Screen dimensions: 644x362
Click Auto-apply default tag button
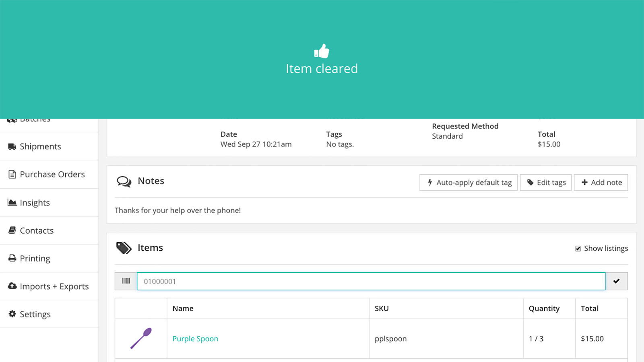(469, 183)
